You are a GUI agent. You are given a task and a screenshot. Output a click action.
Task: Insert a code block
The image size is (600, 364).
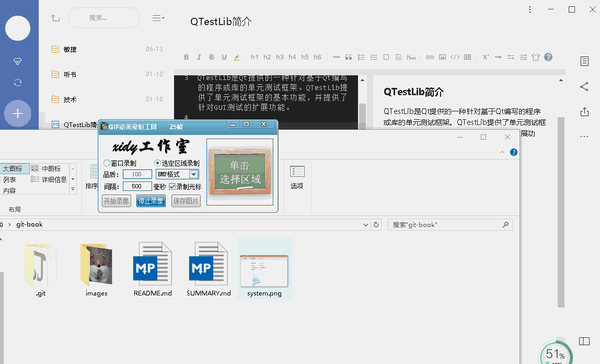coord(455,57)
